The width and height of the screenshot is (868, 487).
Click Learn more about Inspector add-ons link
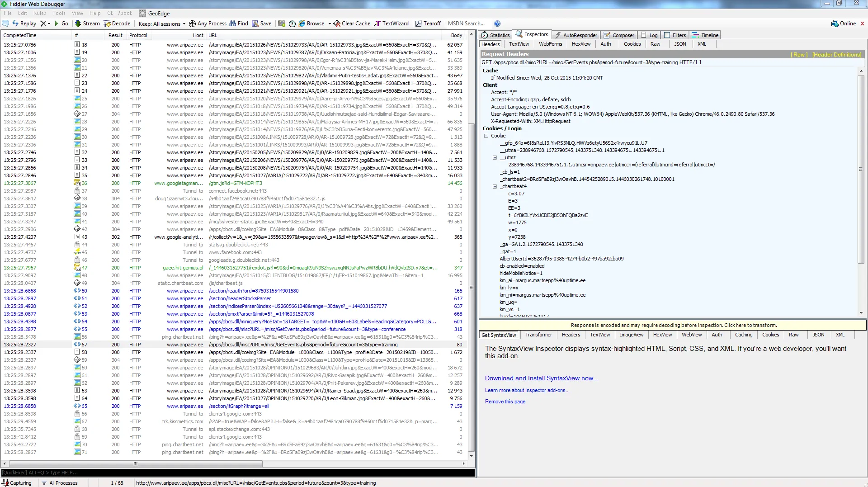[x=527, y=390]
